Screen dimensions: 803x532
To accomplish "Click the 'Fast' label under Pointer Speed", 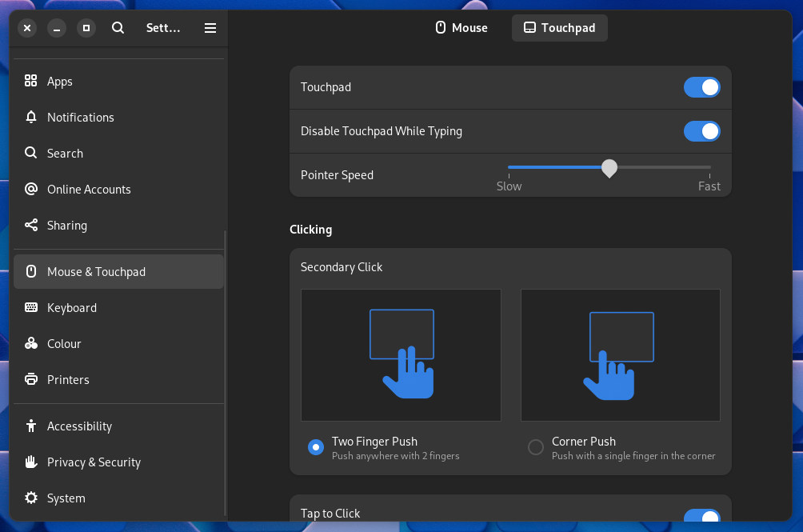I will [x=709, y=186].
